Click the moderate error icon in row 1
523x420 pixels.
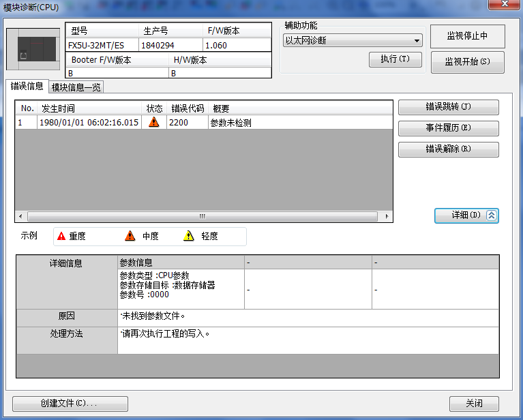153,123
